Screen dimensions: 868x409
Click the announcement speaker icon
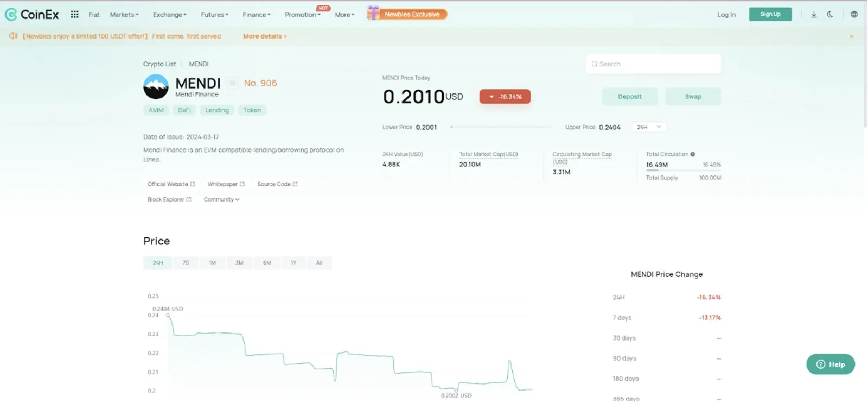click(x=13, y=36)
